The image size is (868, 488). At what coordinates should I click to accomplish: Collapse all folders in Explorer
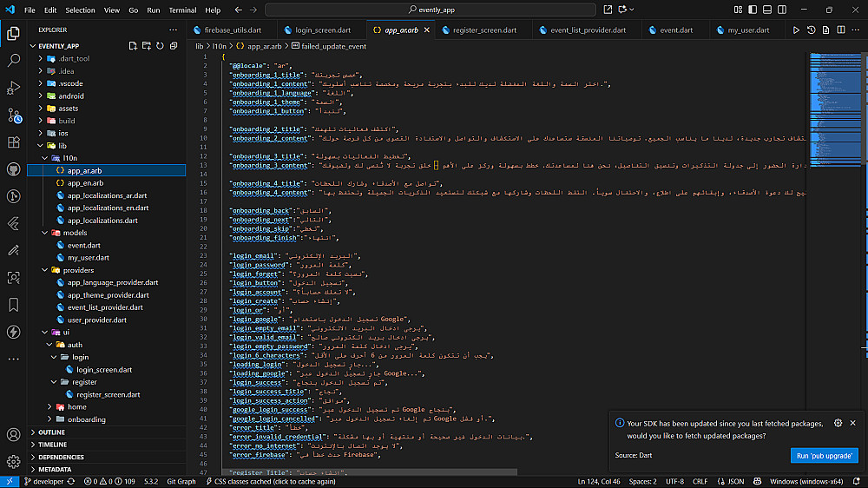click(x=174, y=45)
